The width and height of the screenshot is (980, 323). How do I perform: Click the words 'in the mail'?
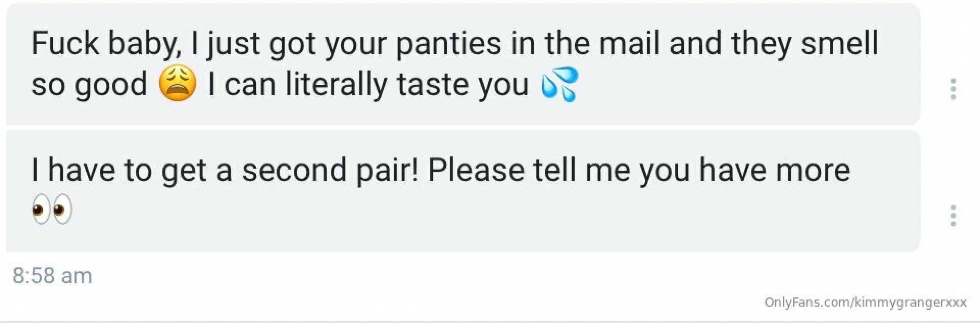(585, 43)
